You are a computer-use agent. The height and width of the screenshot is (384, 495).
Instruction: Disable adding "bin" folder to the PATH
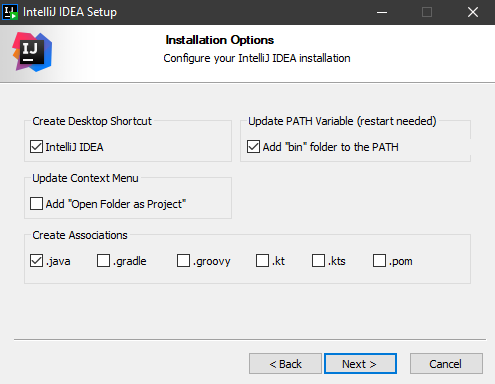[x=253, y=147]
